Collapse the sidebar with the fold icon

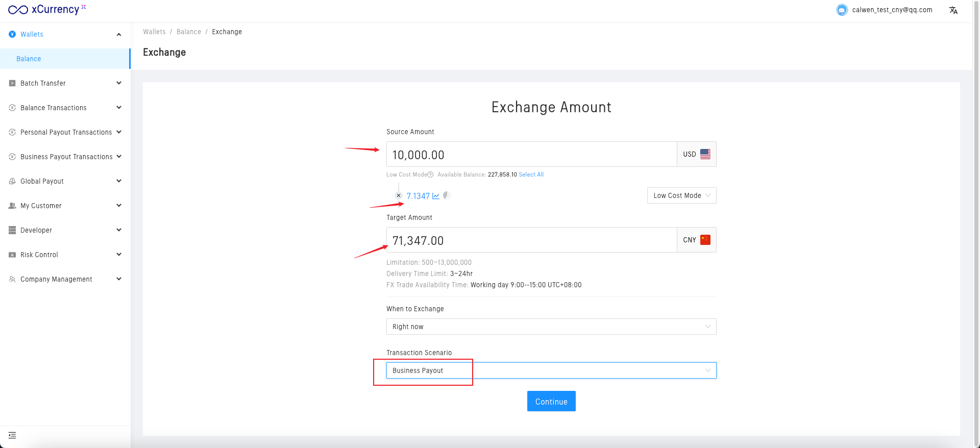click(x=12, y=435)
